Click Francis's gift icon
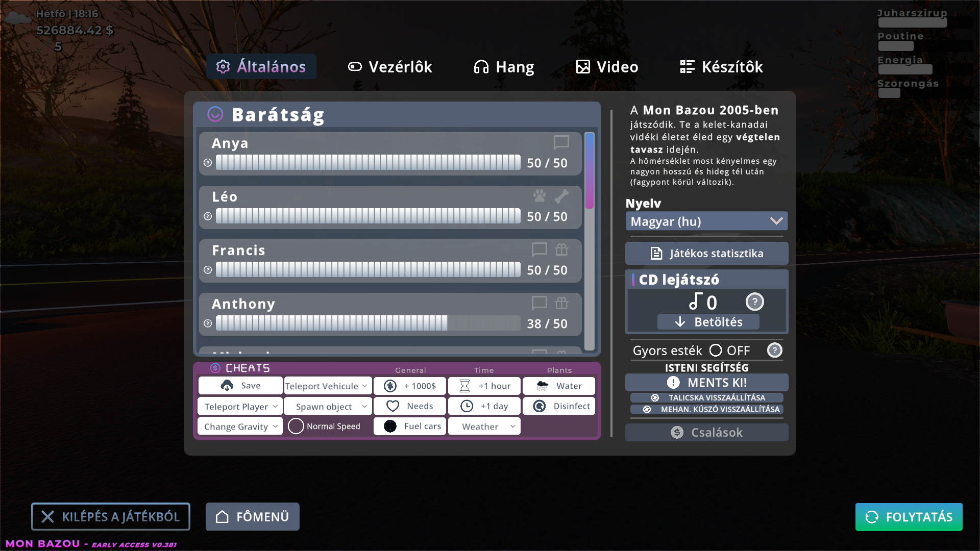Image resolution: width=980 pixels, height=551 pixels. click(561, 249)
